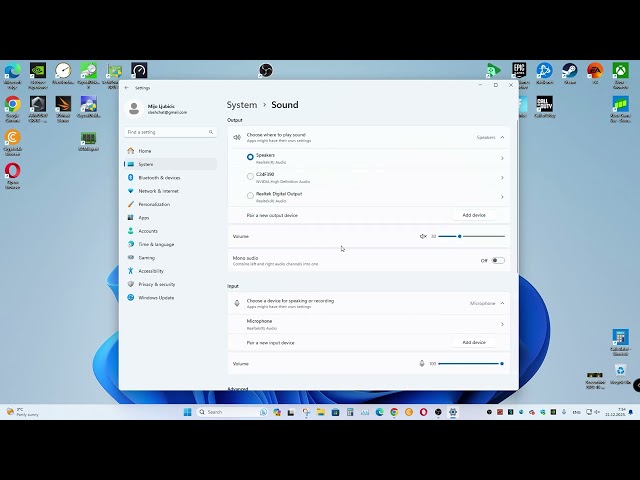Click the System breadcrumb link
Image resolution: width=640 pixels, height=480 pixels.
[242, 105]
